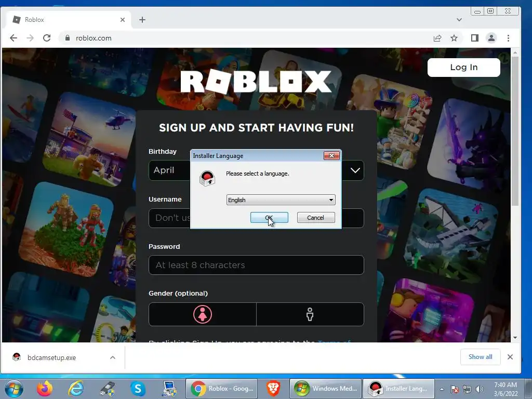Switch to Installer Language taskbar item

pyautogui.click(x=398, y=389)
